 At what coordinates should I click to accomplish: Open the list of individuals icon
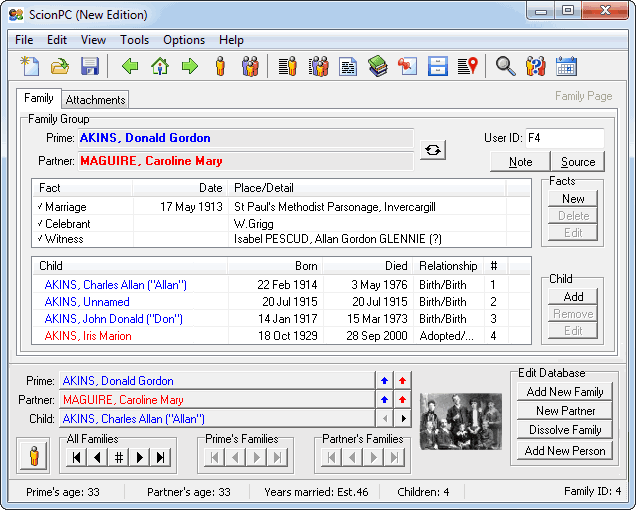288,66
